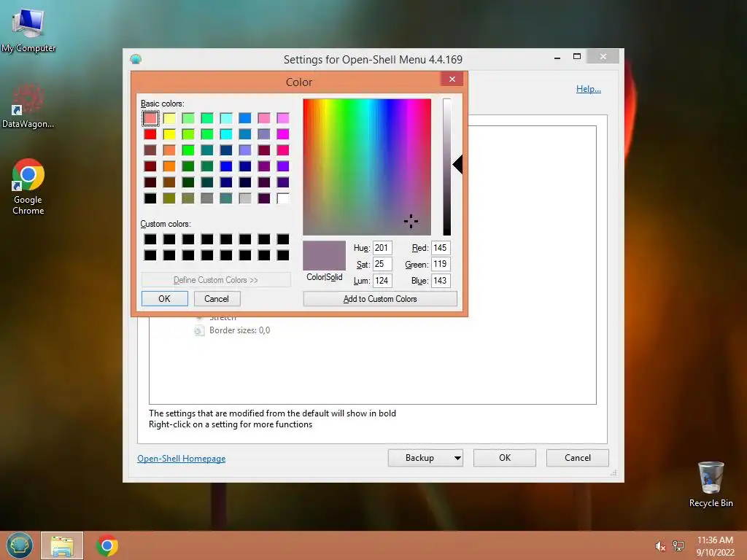747x560 pixels.
Task: Open the network tray icon
Action: [x=678, y=546]
